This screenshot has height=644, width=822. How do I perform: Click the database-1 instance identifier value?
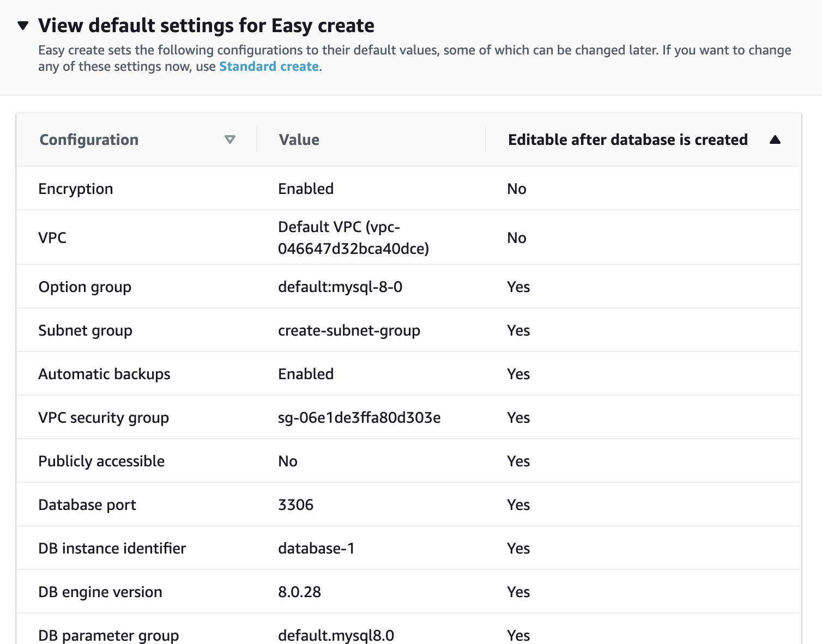316,548
